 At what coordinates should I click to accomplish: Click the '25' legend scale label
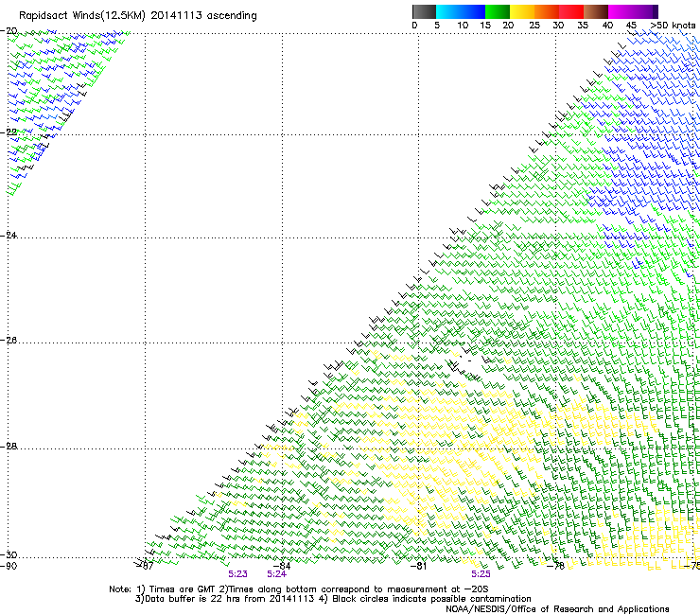click(x=534, y=26)
